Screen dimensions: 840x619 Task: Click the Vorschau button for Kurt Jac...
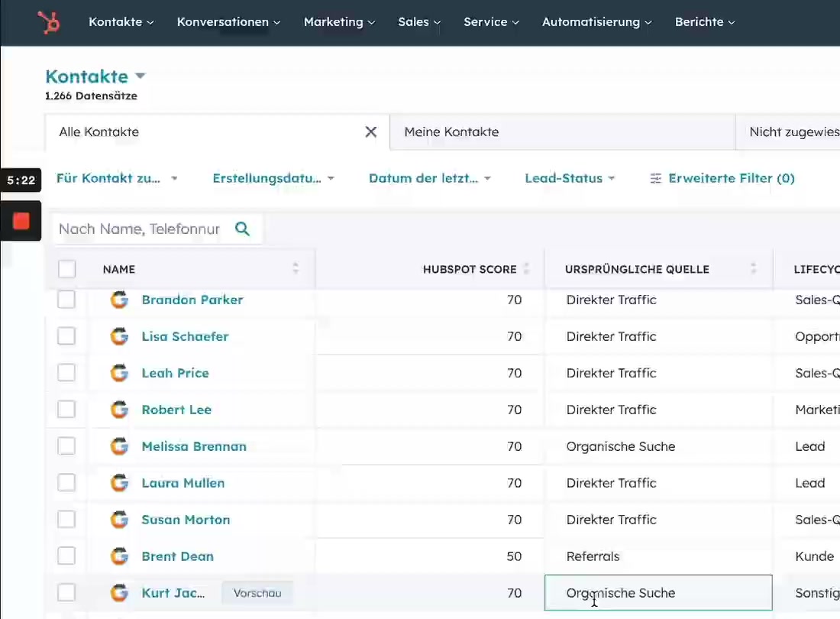coord(257,592)
